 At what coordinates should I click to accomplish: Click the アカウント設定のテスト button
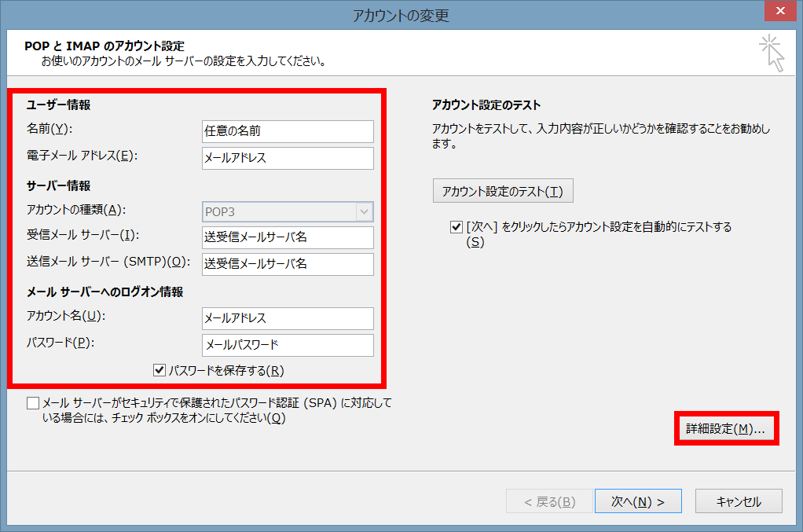(502, 190)
